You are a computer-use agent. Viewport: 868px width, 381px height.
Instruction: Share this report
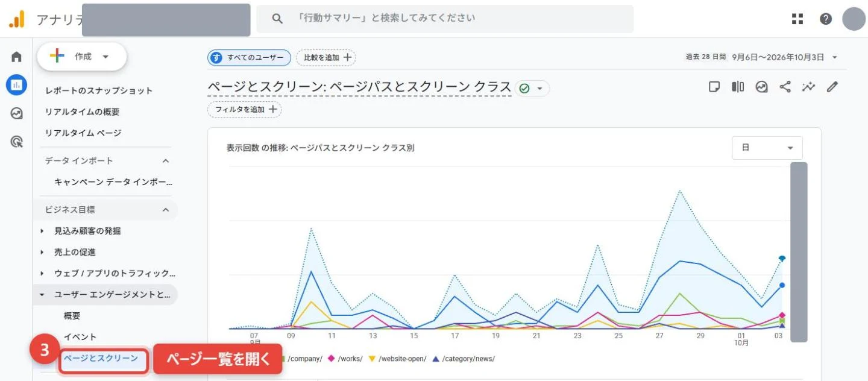click(x=785, y=87)
